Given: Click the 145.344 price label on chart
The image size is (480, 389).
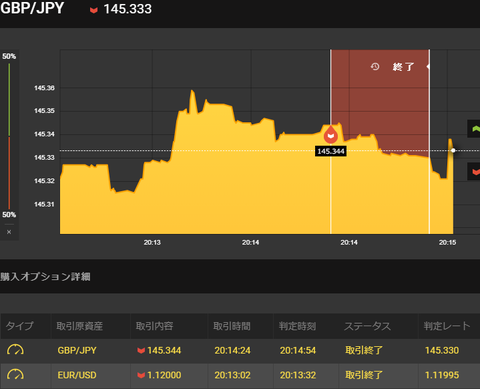Looking at the screenshot, I should point(331,151).
